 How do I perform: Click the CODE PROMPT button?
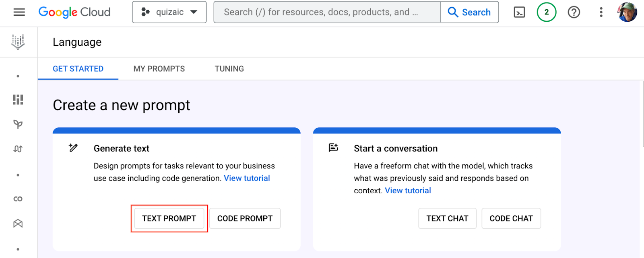click(x=245, y=219)
